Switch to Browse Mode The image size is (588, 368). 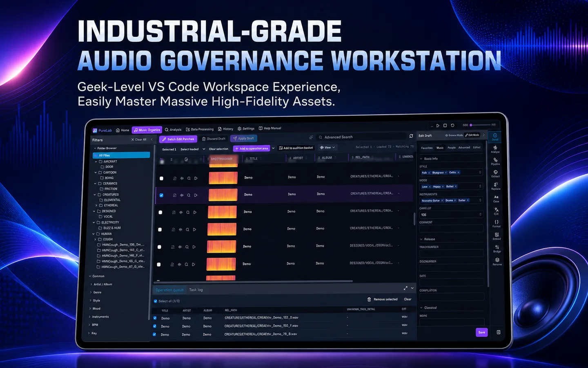[454, 135]
